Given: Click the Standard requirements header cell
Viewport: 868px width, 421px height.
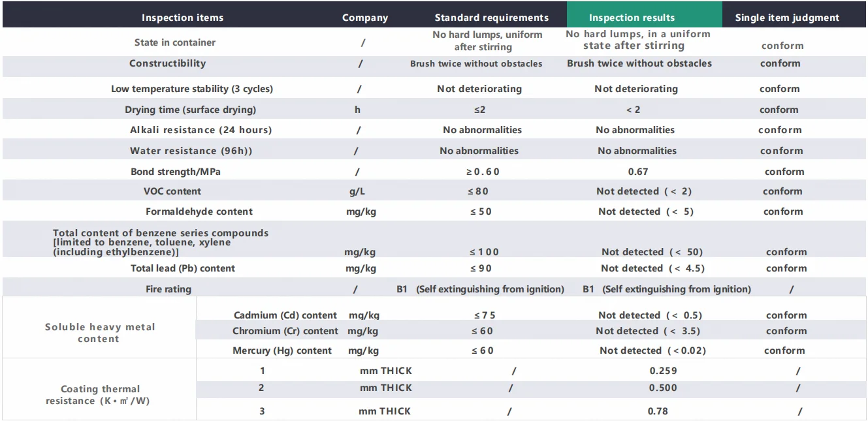Looking at the screenshot, I should (492, 18).
